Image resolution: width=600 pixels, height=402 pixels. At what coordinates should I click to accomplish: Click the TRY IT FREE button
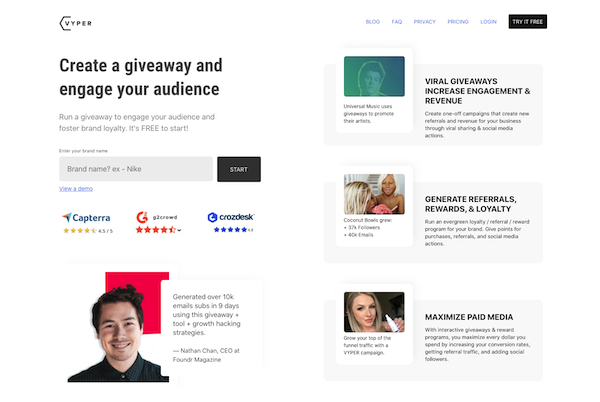(x=528, y=22)
